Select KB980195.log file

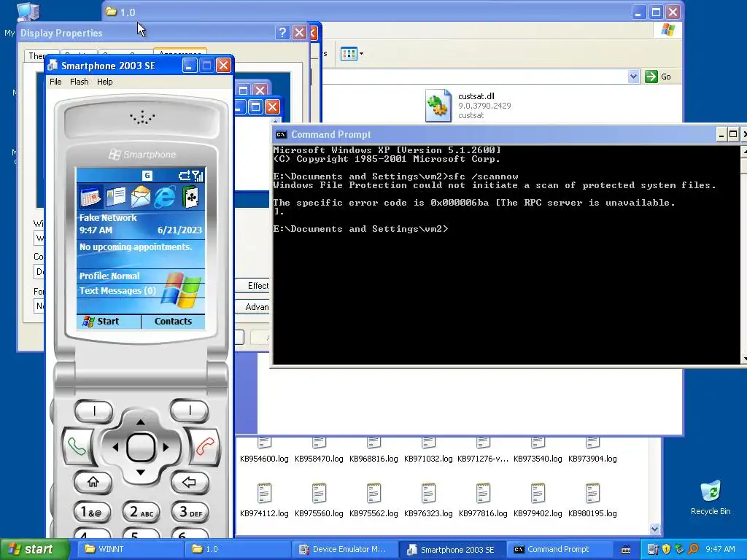[592, 500]
